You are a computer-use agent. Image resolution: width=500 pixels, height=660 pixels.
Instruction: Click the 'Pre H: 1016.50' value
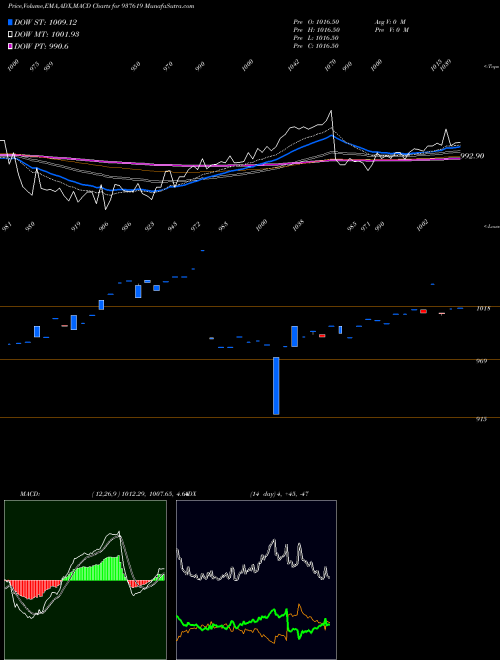[316, 30]
